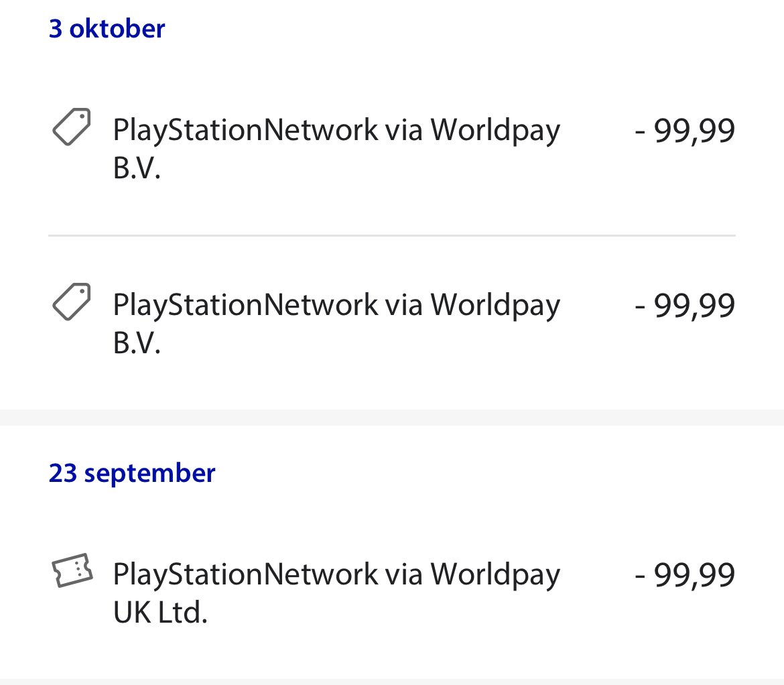Select the 23 september date header
The image size is (784, 685).
(132, 473)
